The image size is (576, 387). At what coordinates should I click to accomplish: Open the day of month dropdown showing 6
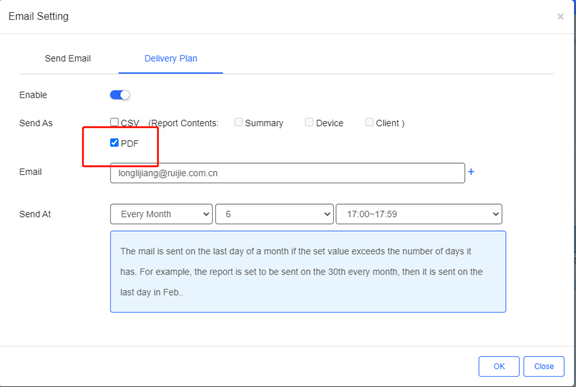pos(274,214)
